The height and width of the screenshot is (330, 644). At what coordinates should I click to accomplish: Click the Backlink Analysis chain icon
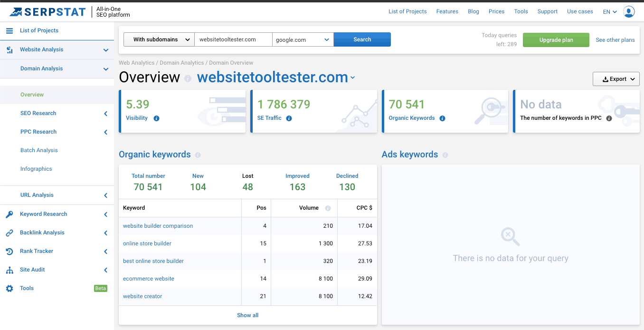pos(9,233)
